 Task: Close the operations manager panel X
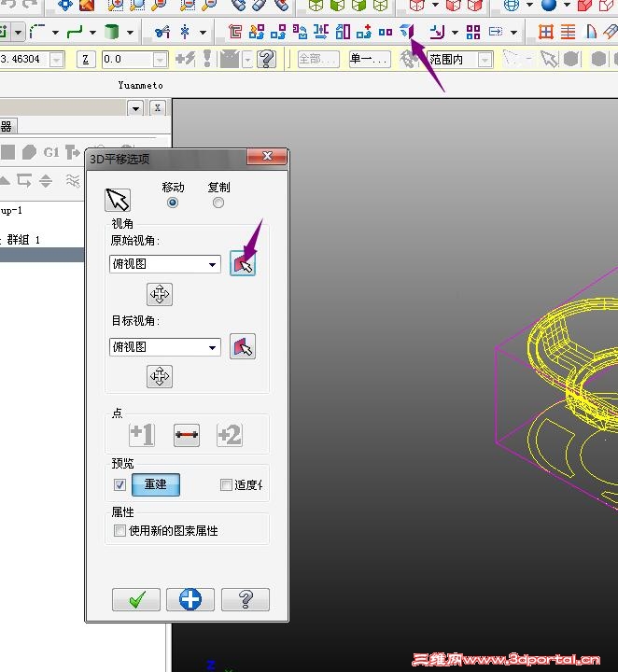157,108
